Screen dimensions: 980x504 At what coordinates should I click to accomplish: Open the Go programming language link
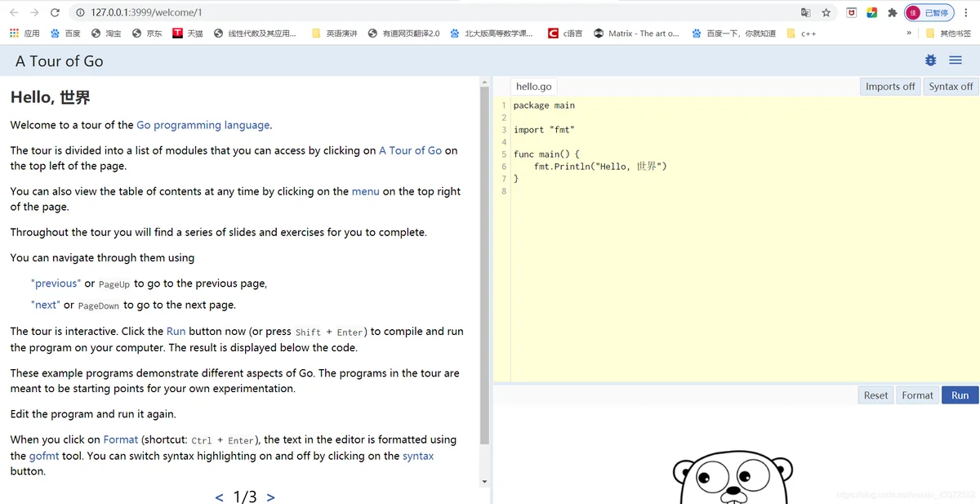coord(203,125)
